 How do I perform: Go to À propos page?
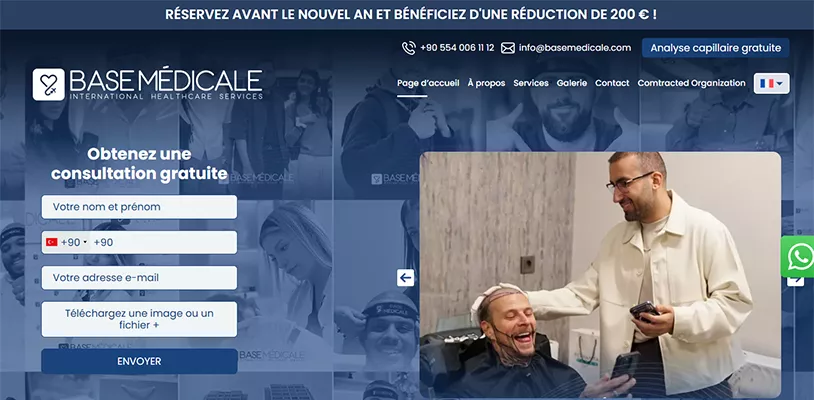click(486, 83)
